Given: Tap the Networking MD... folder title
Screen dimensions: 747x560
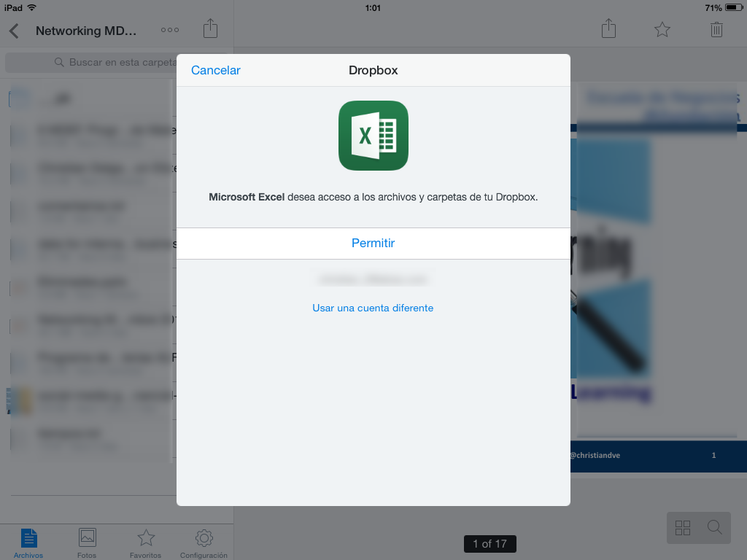Looking at the screenshot, I should pyautogui.click(x=86, y=31).
